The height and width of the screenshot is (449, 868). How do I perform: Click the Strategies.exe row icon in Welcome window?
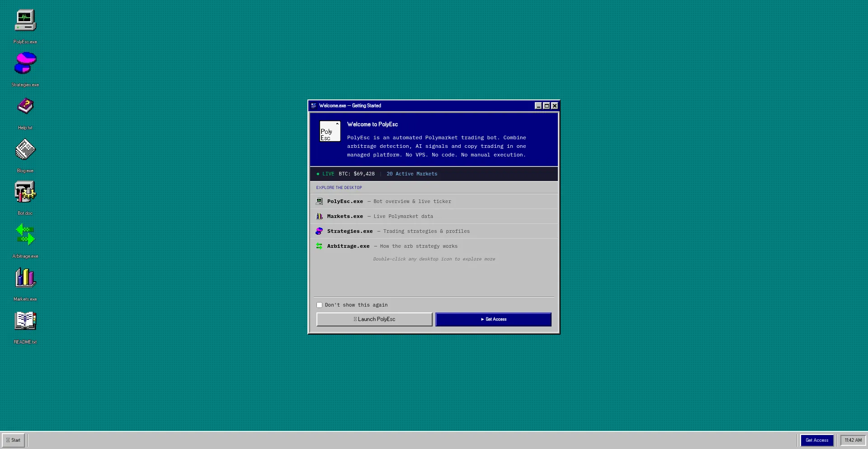319,231
